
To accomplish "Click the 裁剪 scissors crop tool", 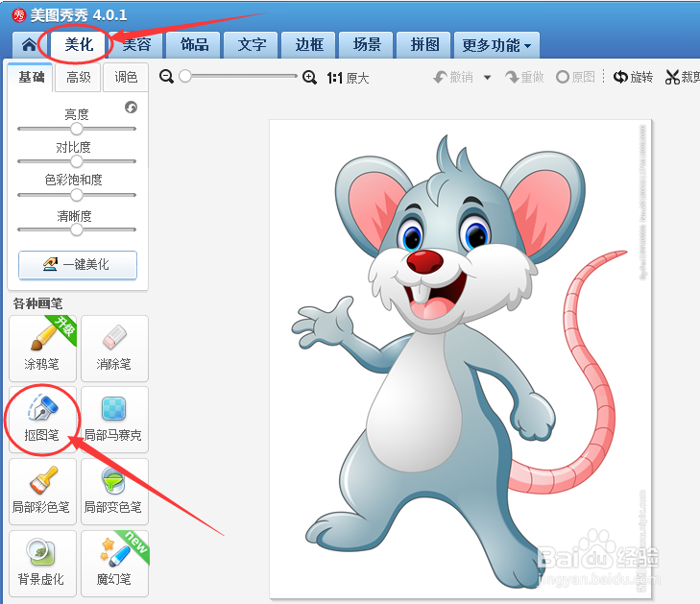I will pyautogui.click(x=682, y=77).
